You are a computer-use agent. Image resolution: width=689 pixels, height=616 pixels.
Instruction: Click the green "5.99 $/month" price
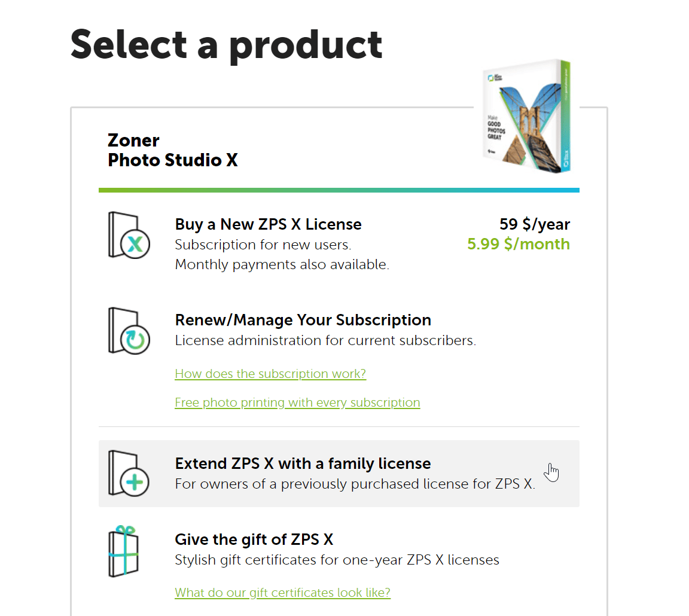click(518, 244)
